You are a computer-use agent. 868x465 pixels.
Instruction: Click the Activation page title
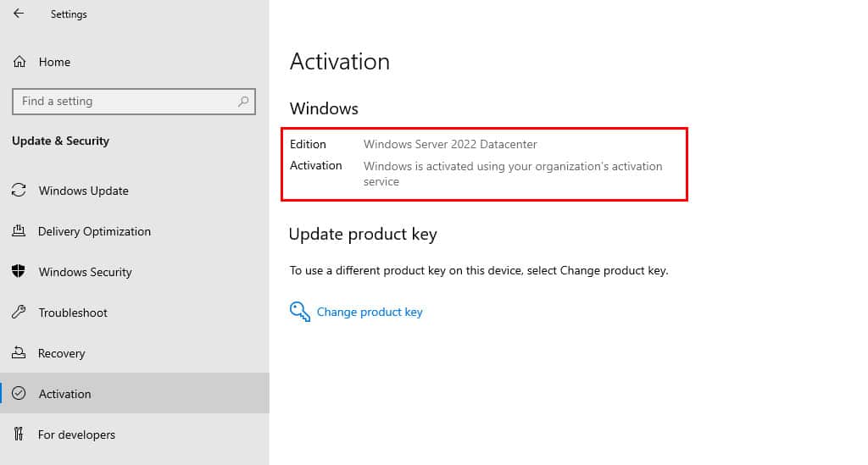pos(340,61)
